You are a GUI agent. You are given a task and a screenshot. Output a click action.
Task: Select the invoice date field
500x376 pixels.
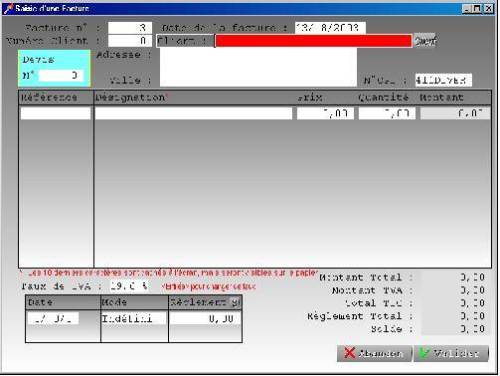(330, 28)
